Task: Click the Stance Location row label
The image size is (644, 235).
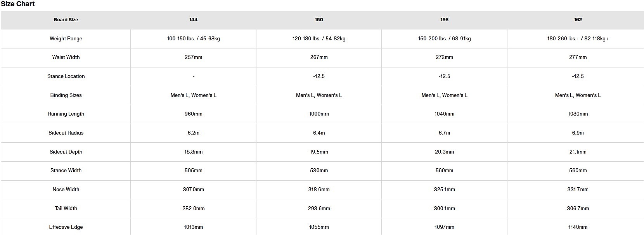Action: point(66,76)
